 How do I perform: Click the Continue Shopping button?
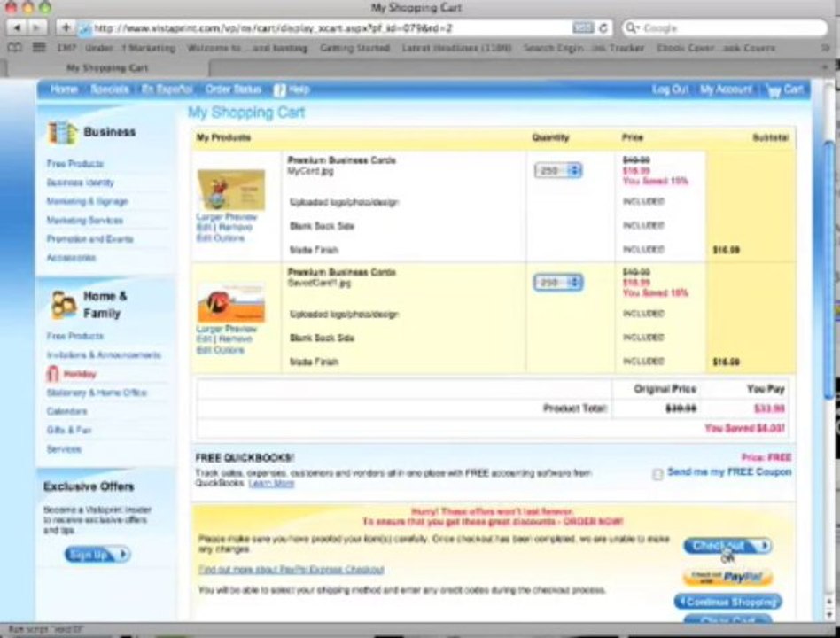click(x=727, y=602)
